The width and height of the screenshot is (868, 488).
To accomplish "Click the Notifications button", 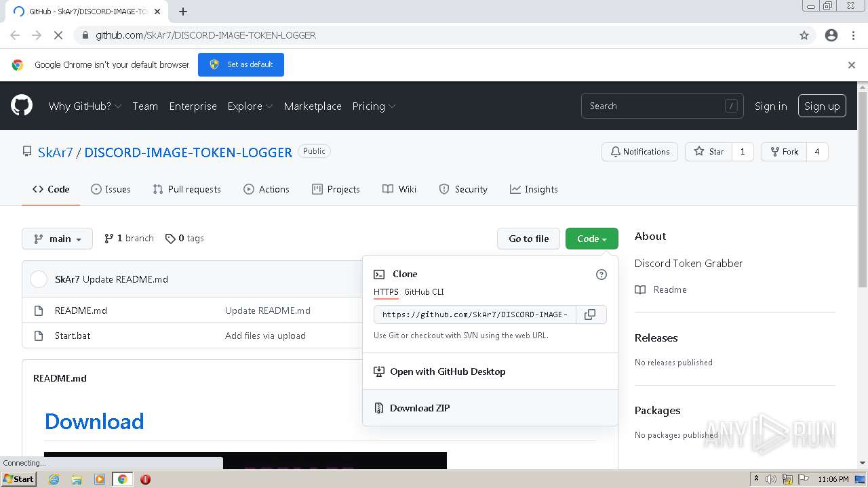I will pyautogui.click(x=639, y=152).
